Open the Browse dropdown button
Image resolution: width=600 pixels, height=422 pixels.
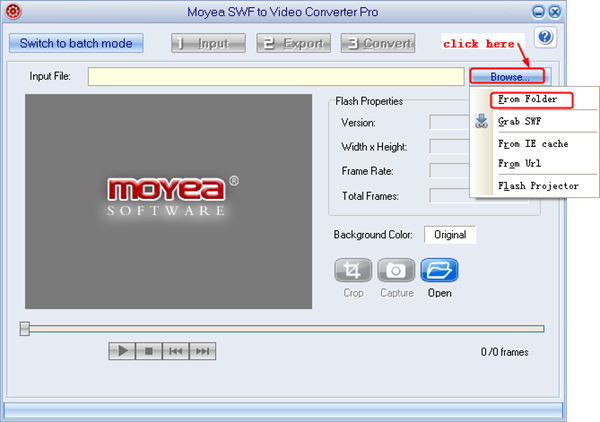click(x=510, y=77)
